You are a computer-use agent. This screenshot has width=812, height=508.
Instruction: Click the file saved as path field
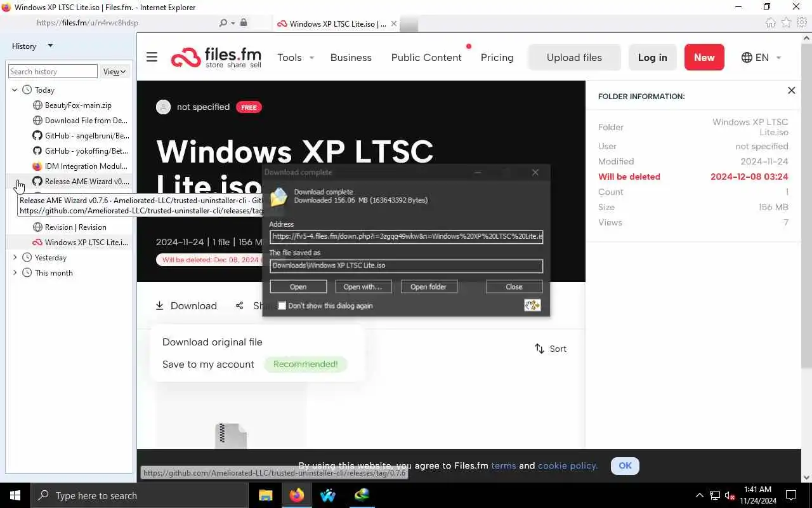[406, 266]
